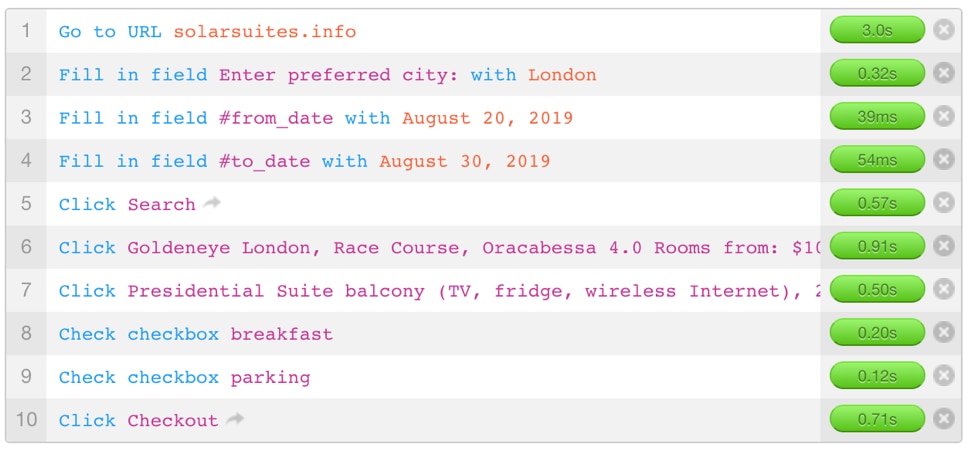Click the page-change arrow beside Search
Screen dimensions: 974x449
coord(212,202)
